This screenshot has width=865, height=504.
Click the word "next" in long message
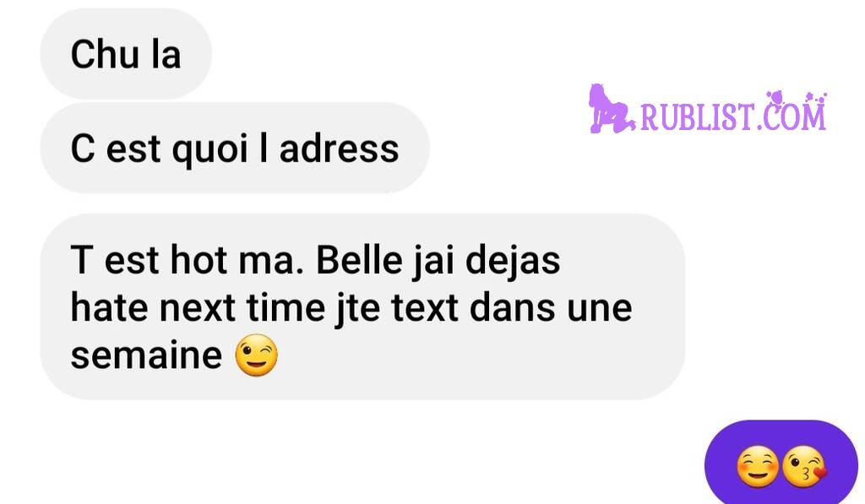pyautogui.click(x=197, y=307)
